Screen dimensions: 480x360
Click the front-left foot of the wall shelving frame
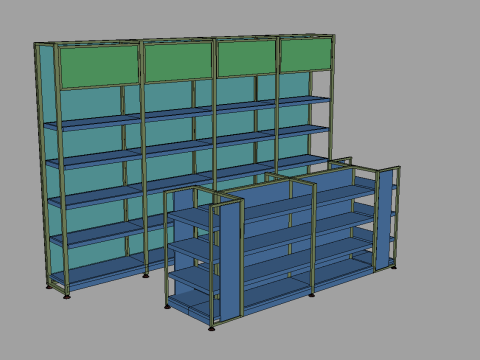67,296
